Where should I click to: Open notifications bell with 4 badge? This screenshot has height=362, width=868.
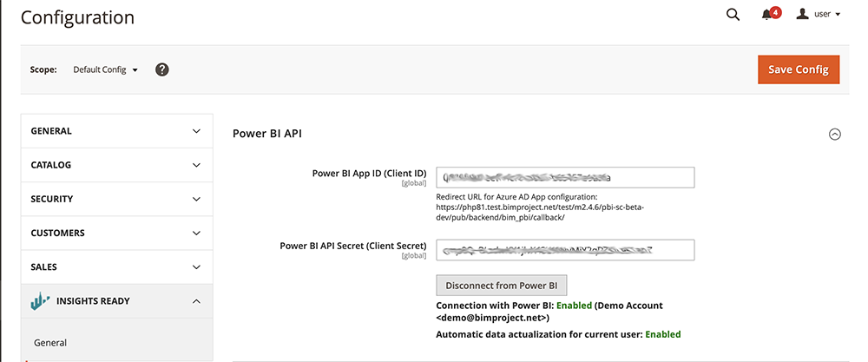point(771,15)
